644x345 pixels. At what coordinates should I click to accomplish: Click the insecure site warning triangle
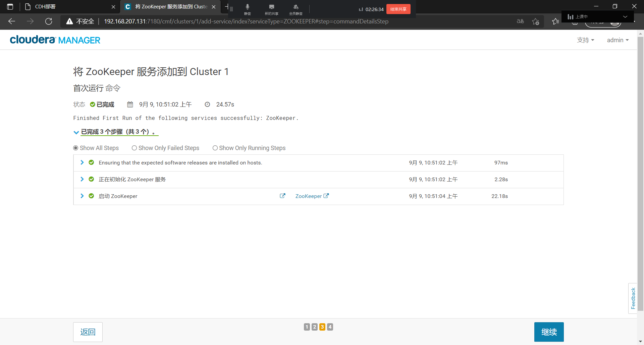[69, 21]
